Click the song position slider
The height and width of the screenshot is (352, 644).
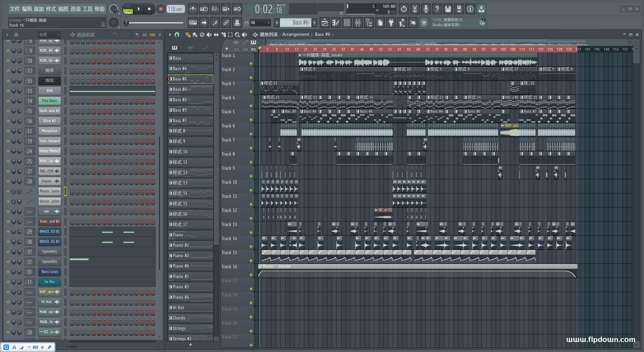pyautogui.click(x=154, y=23)
